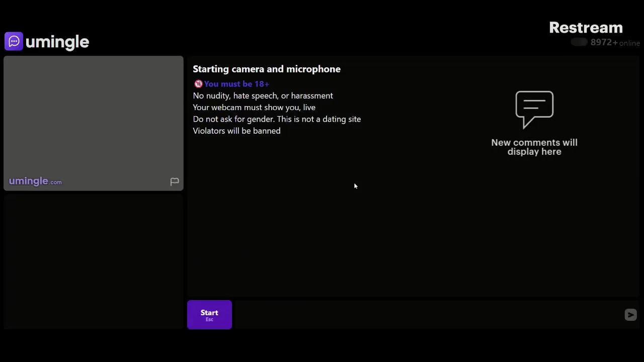Click the comments speech bubble icon
Image resolution: width=644 pixels, height=362 pixels.
[x=534, y=110]
